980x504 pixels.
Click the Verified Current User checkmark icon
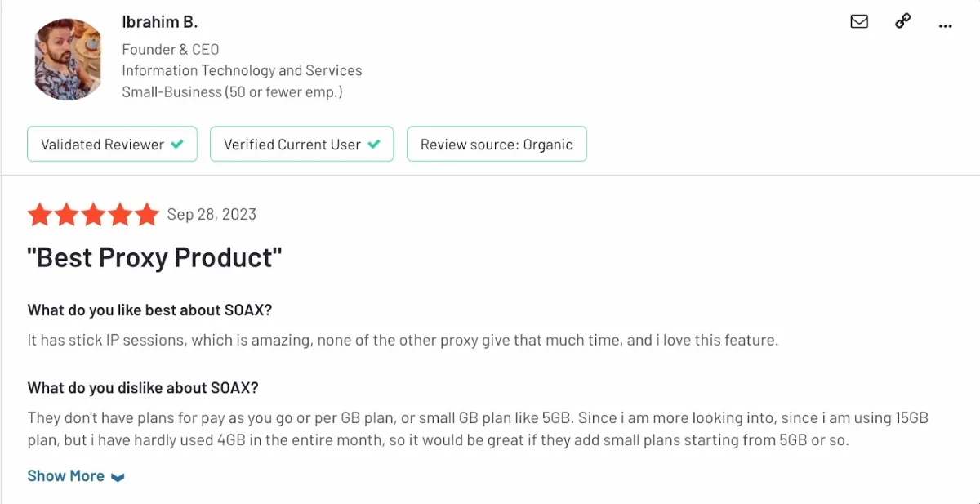coord(374,145)
